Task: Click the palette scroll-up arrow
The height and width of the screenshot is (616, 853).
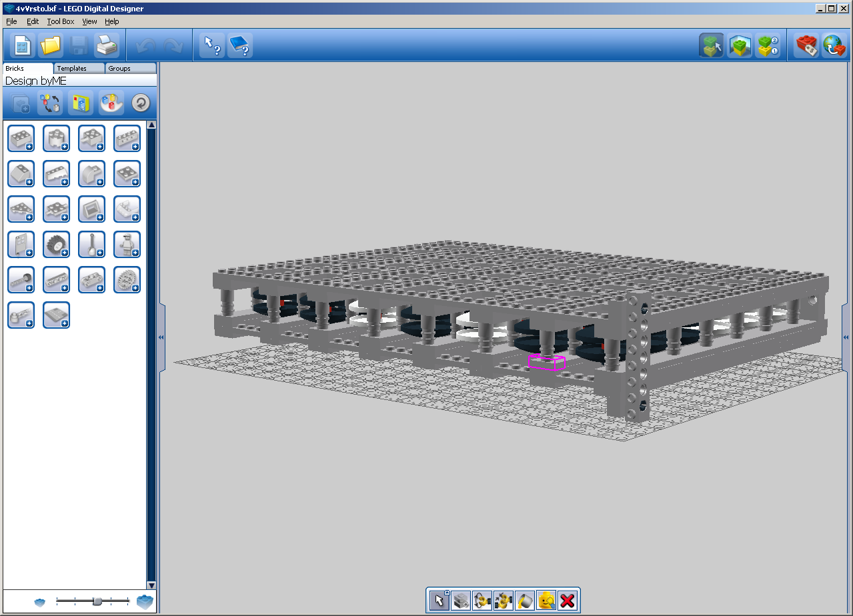Action: pos(151,125)
